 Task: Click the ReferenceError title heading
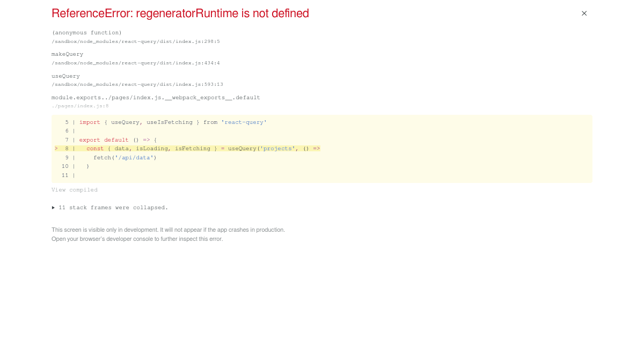180,13
